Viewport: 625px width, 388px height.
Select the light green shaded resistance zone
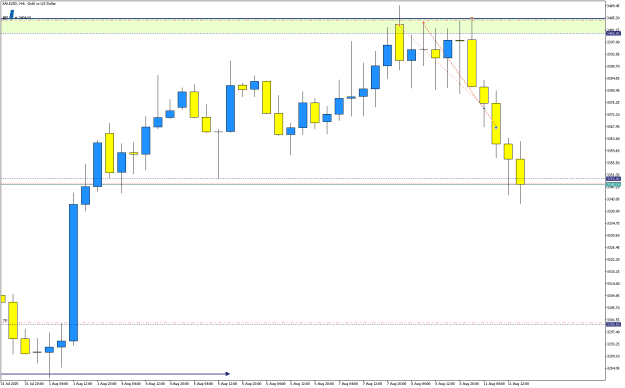(x=303, y=26)
